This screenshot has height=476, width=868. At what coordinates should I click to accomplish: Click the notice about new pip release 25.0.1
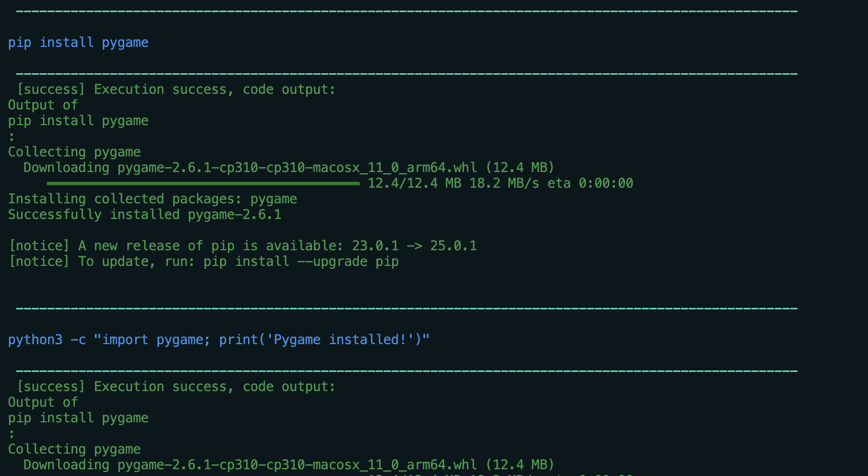(243, 246)
